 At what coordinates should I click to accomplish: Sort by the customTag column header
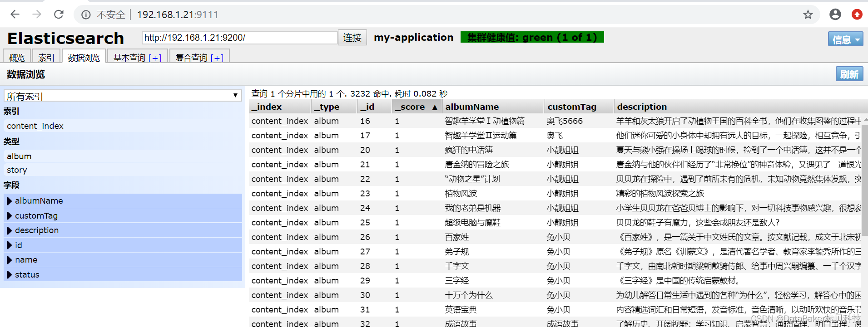pyautogui.click(x=579, y=107)
